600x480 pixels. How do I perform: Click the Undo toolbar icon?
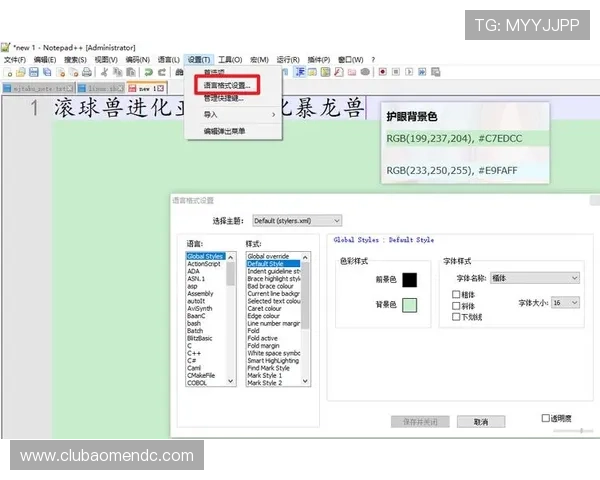tap(147, 72)
